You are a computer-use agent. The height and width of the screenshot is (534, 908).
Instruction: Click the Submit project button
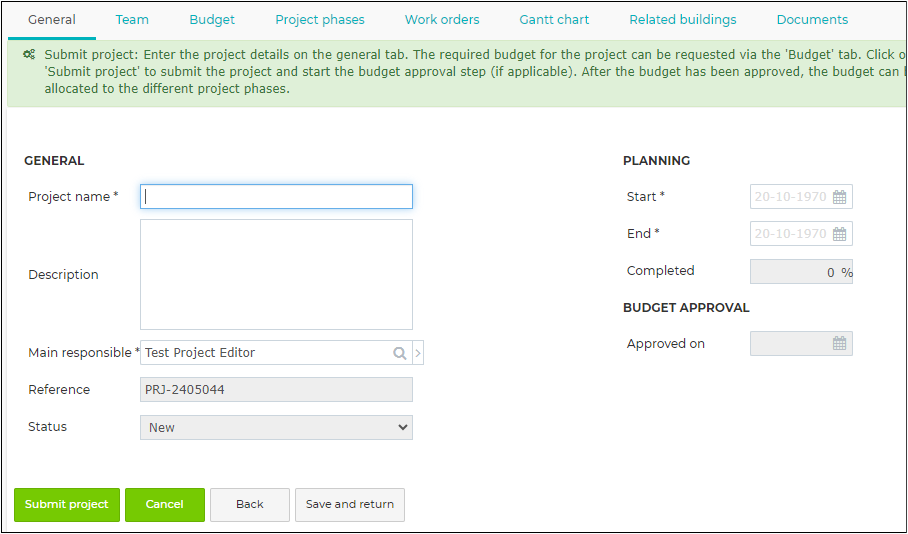click(x=67, y=504)
